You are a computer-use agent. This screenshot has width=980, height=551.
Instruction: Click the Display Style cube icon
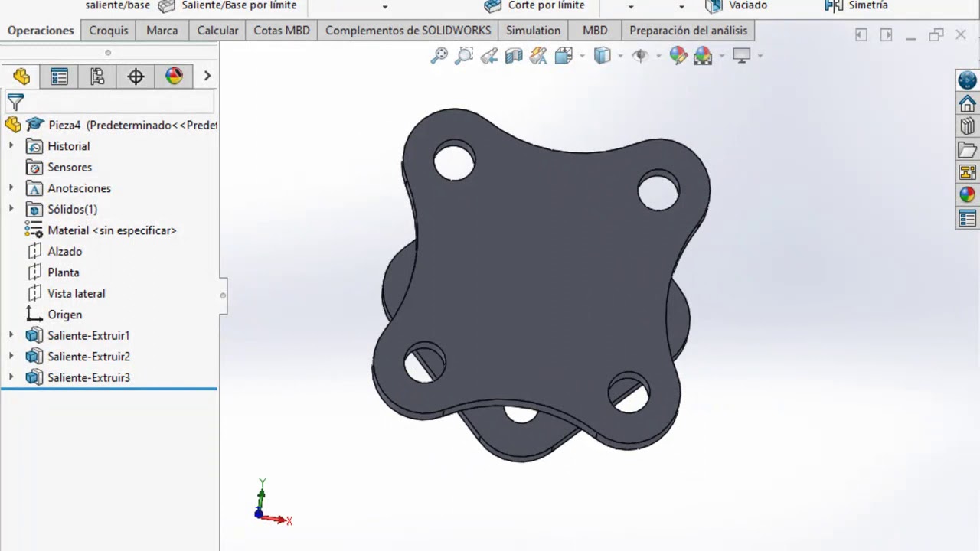603,55
